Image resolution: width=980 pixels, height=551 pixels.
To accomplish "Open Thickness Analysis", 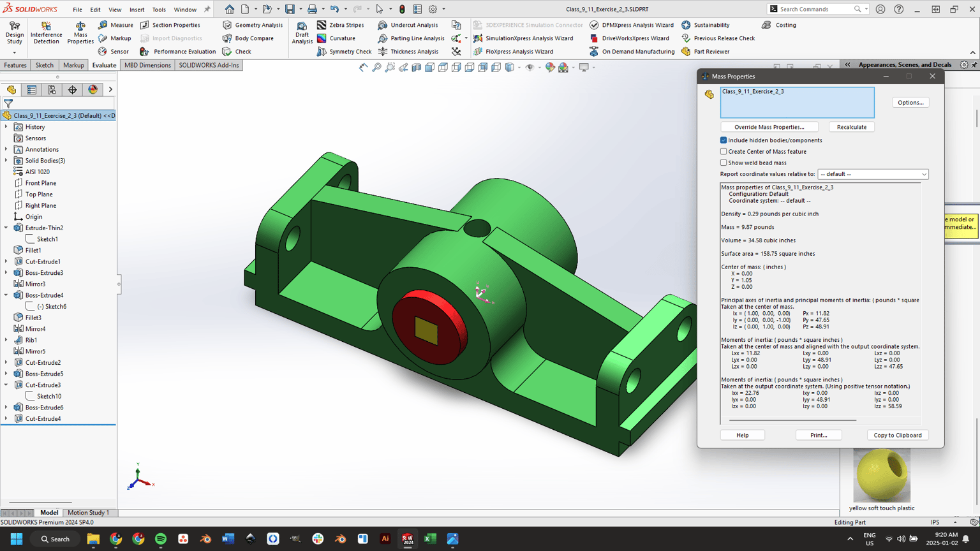I will 408,52.
